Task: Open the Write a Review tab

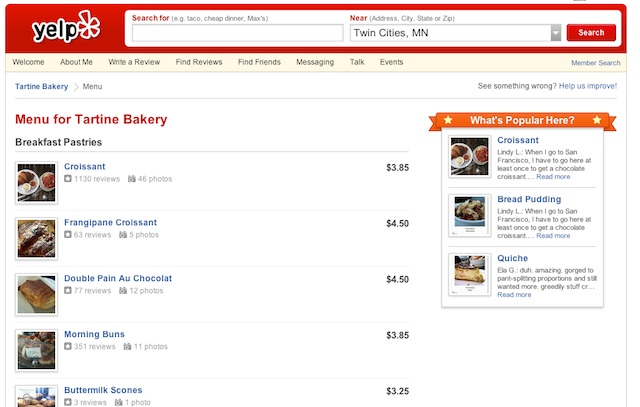Action: (x=134, y=62)
